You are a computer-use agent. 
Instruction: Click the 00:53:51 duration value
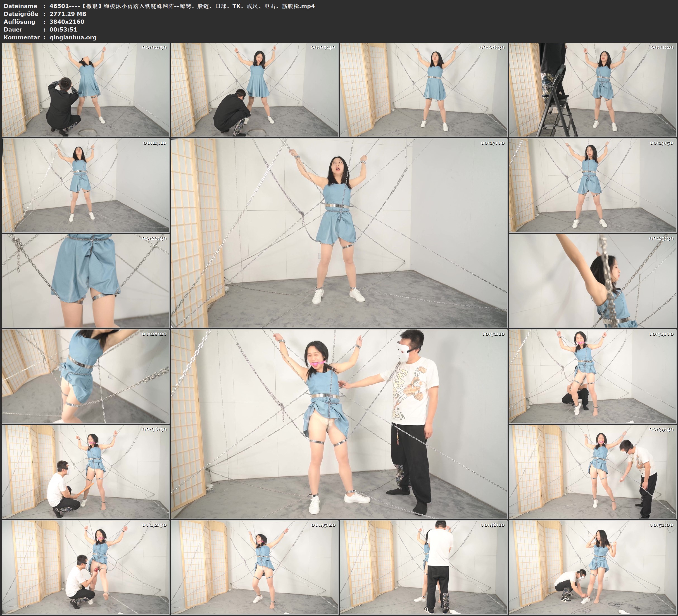pyautogui.click(x=63, y=30)
